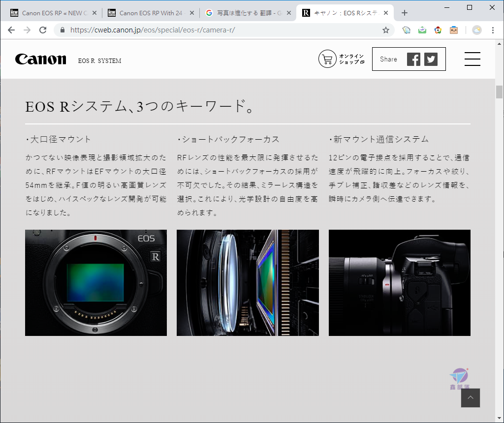Viewport: 504px width, 423px height.
Task: Open the orange box extension icon
Action: (x=453, y=30)
